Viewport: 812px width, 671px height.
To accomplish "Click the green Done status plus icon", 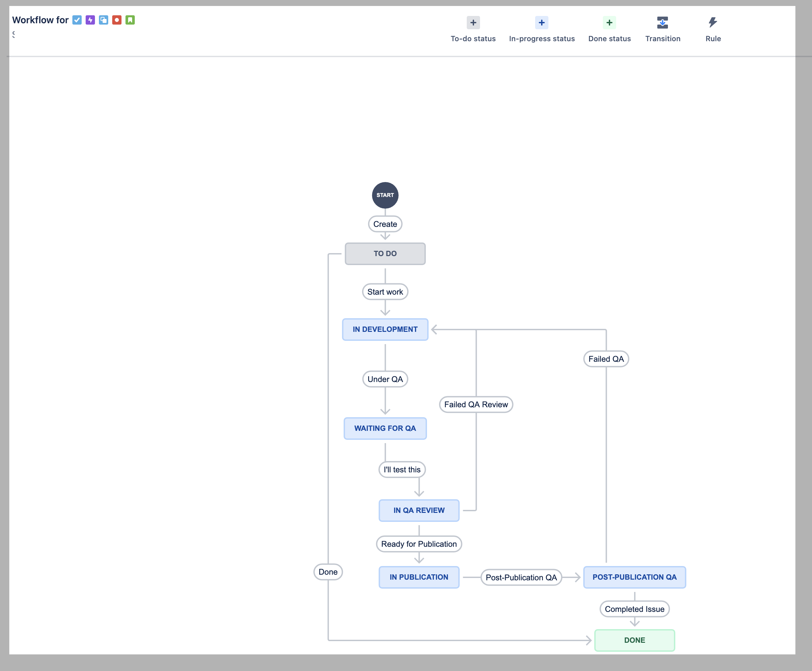I will coord(609,22).
